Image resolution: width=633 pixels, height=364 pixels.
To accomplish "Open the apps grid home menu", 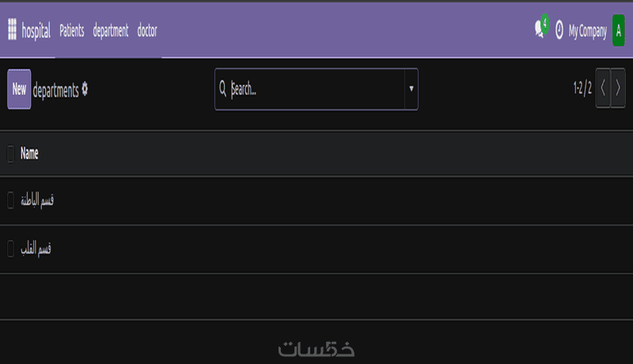I will [x=12, y=30].
